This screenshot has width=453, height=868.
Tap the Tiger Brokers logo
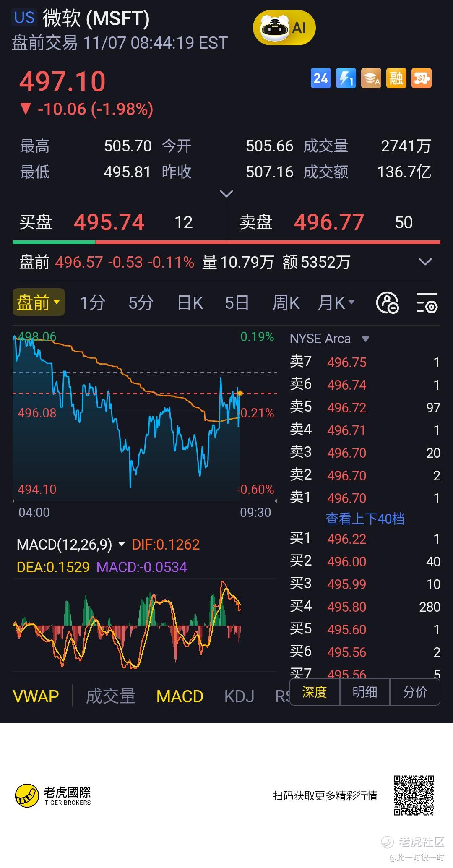(x=53, y=796)
